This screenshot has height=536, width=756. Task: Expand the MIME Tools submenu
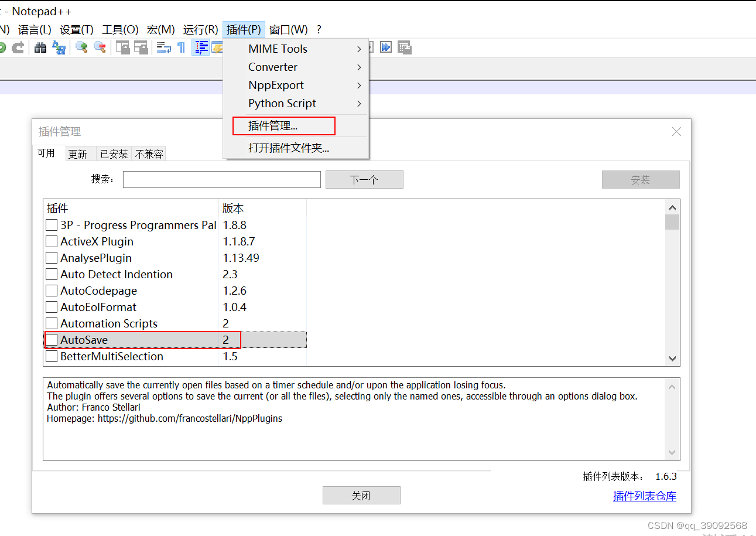coord(296,49)
